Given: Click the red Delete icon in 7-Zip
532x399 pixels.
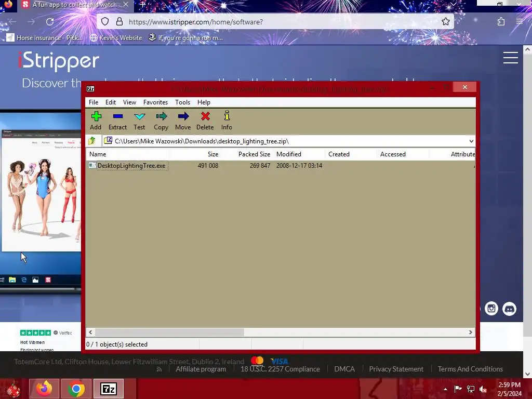Looking at the screenshot, I should pos(205,121).
